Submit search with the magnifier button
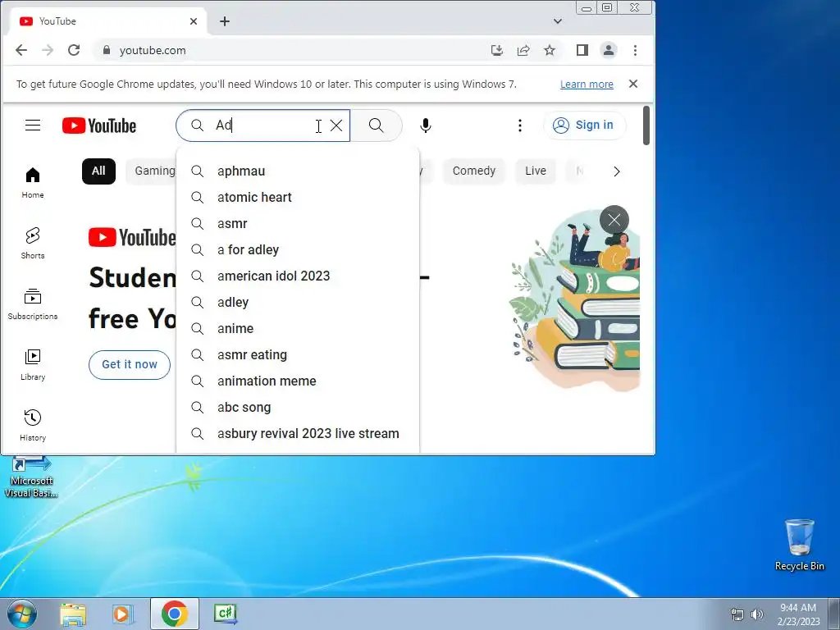This screenshot has height=630, width=840. (376, 126)
